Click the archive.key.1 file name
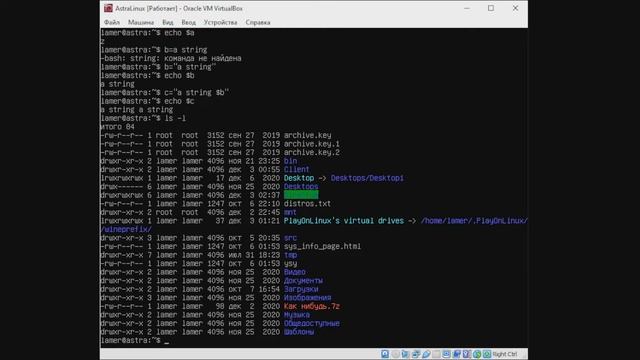Viewport: 640px width, 360px height. coord(311,144)
